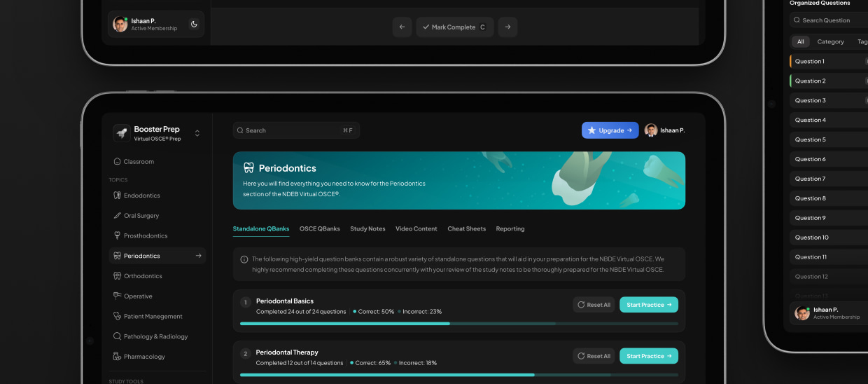Go to the Prosthodontics topic
Viewport: 868px width, 384px height.
click(145, 236)
